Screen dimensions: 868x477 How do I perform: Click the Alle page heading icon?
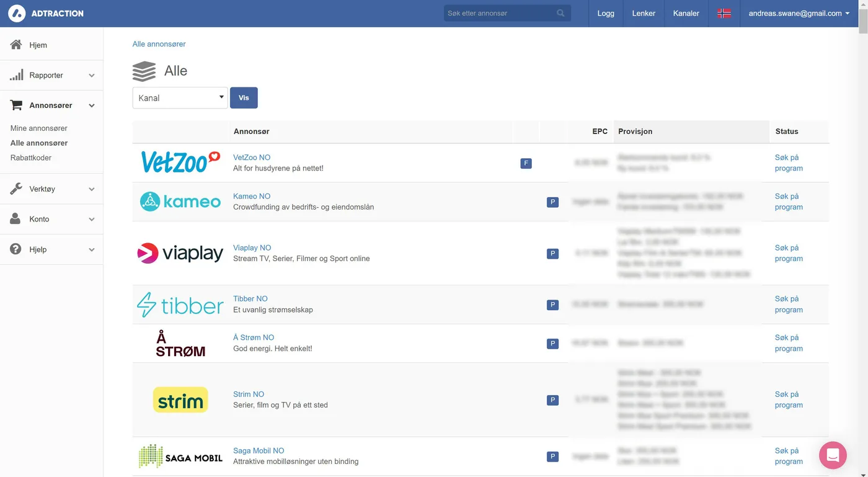(144, 71)
